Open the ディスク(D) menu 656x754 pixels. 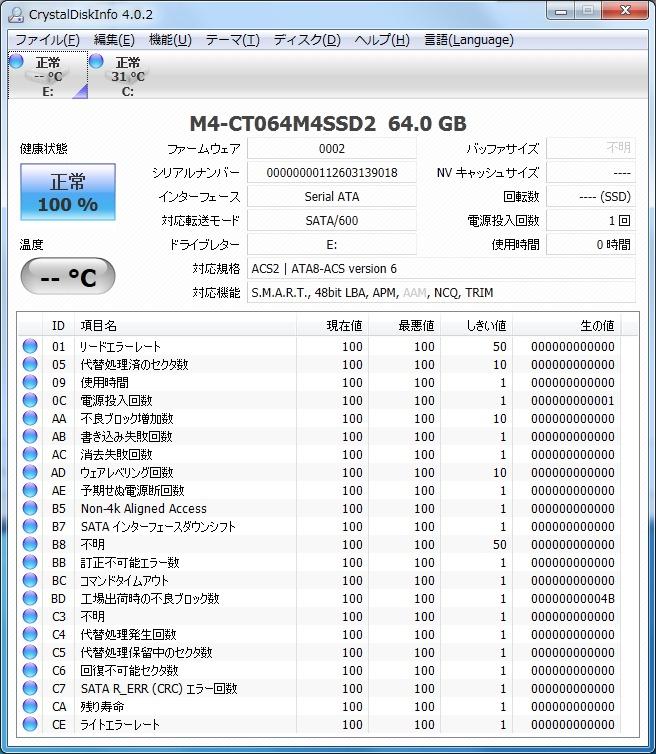(307, 39)
